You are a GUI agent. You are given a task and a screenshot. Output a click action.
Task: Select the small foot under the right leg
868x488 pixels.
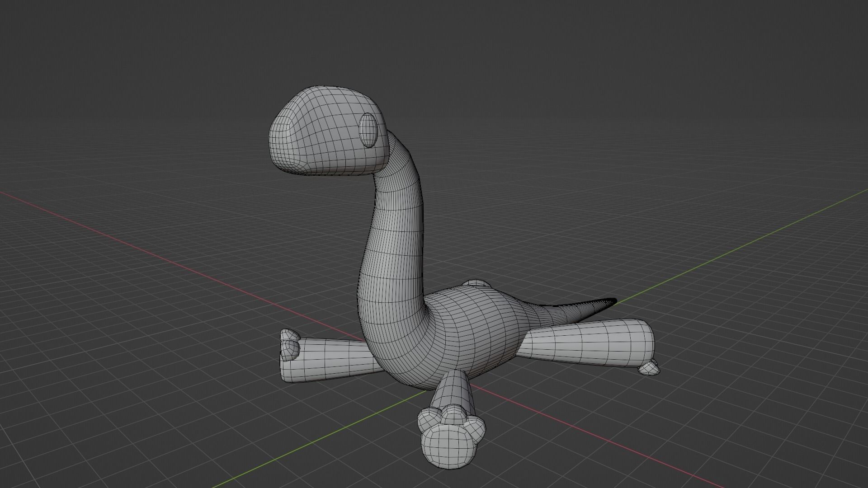coord(649,368)
